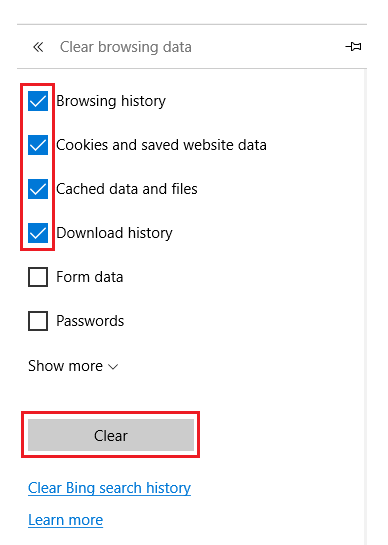The height and width of the screenshot is (545, 388).
Task: Open the Learn more link
Action: (x=65, y=520)
